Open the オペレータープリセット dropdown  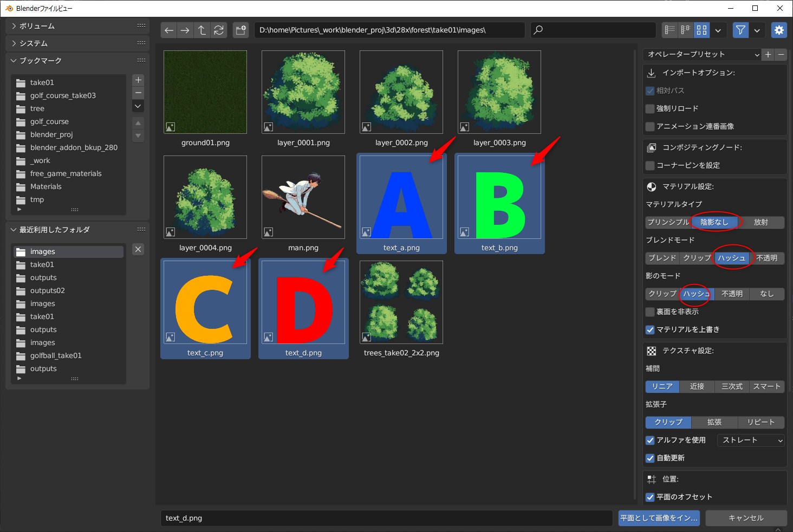point(703,55)
